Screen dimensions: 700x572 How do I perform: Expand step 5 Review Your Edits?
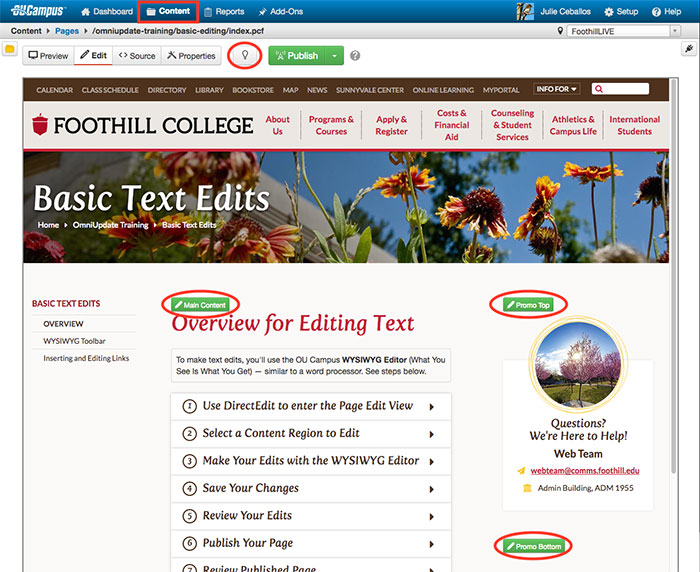[x=311, y=516]
